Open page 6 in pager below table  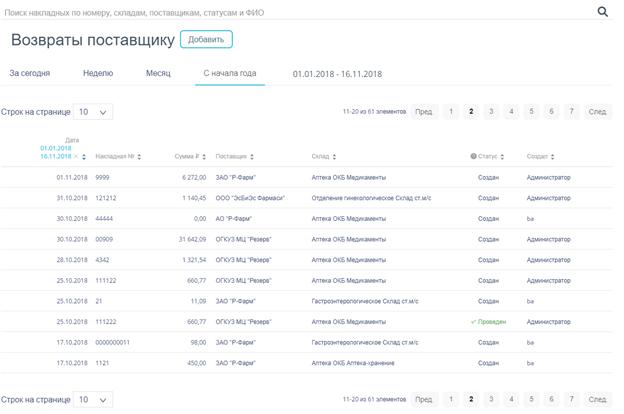pyautogui.click(x=552, y=399)
